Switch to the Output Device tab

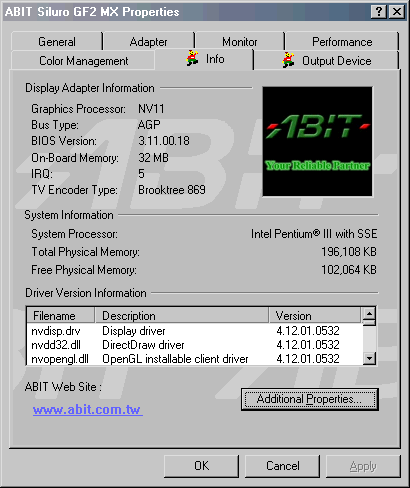[x=327, y=61]
